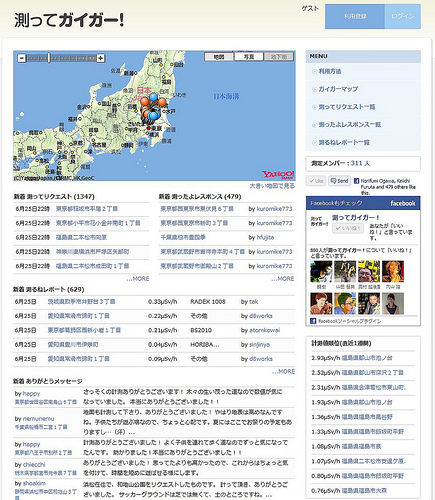Switch map to 写真 view
Image resolution: width=435 pixels, height=500 pixels.
(x=249, y=57)
